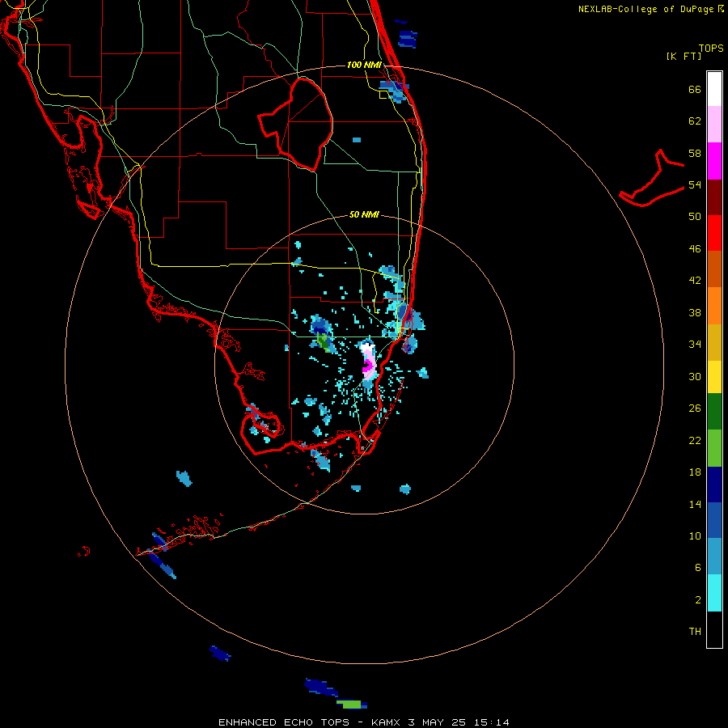Viewport: 728px width, 728px height.
Task: Pick the yellow legend swatch
Action: (714, 377)
